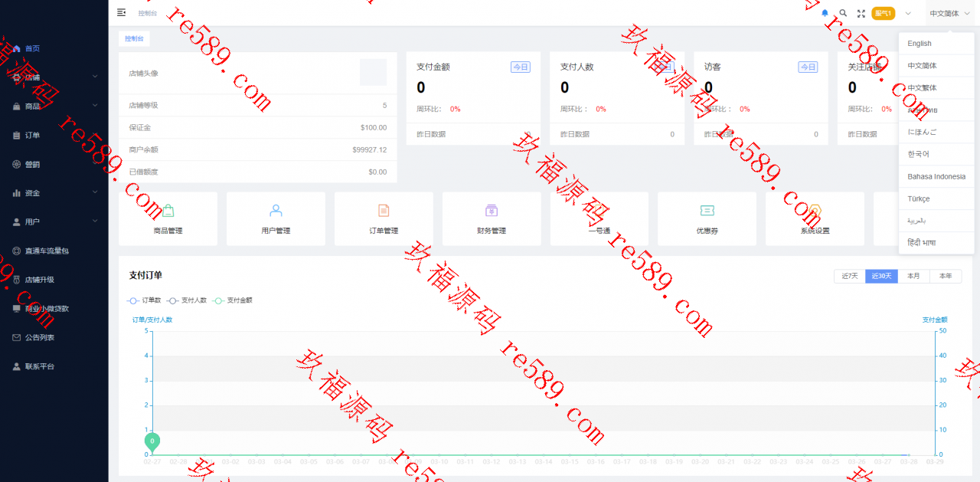Open search with the magnifier icon
This screenshot has width=980, height=482.
(843, 13)
